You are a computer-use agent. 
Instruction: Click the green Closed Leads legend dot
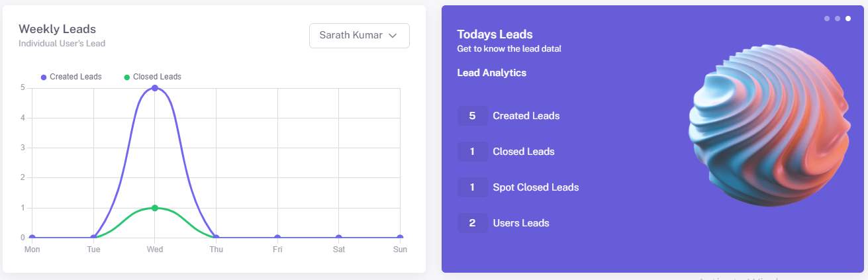(x=127, y=77)
